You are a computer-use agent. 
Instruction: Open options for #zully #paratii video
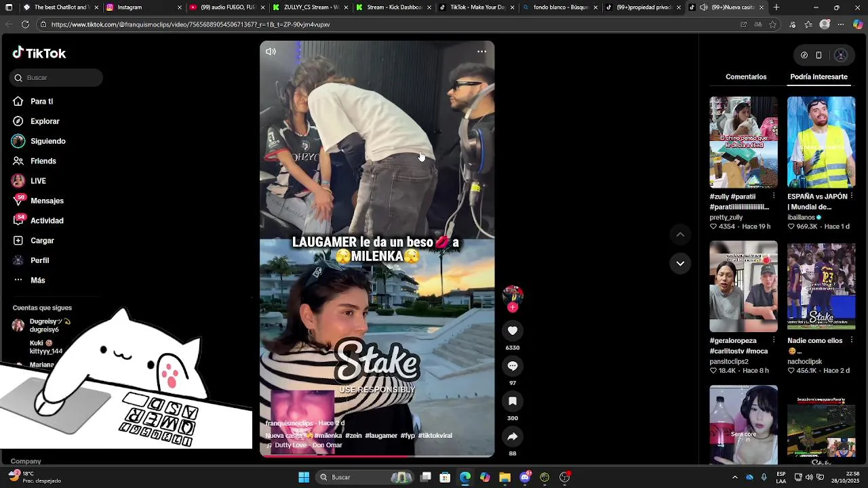pos(774,197)
